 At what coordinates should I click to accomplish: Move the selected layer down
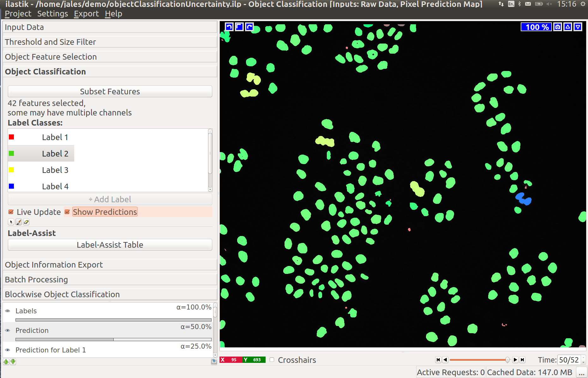[13, 362]
